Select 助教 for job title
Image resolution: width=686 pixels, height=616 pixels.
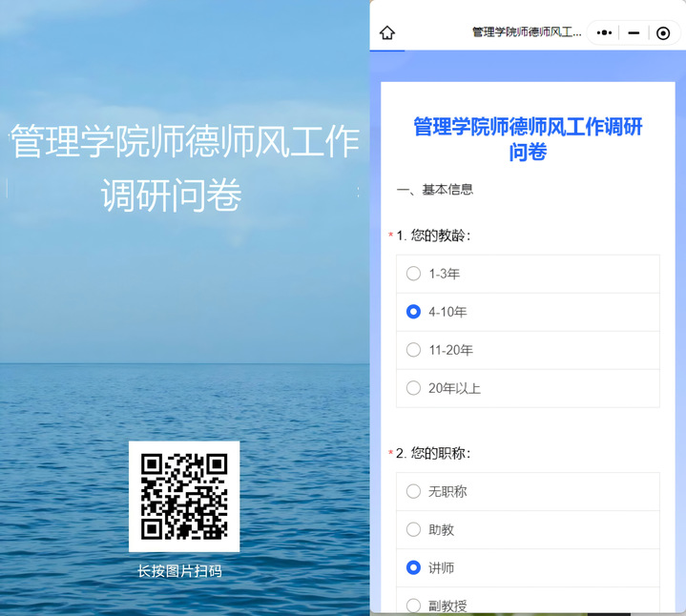(x=528, y=529)
